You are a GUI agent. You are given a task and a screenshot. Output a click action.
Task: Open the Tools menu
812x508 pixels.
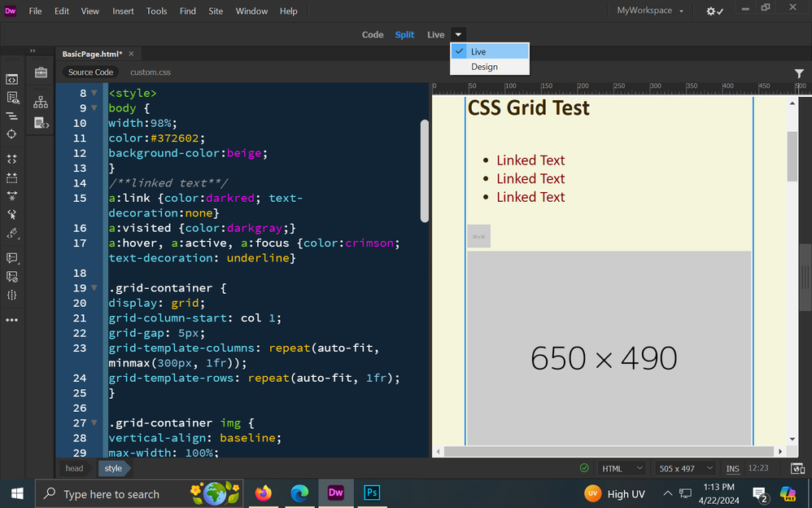pyautogui.click(x=156, y=11)
